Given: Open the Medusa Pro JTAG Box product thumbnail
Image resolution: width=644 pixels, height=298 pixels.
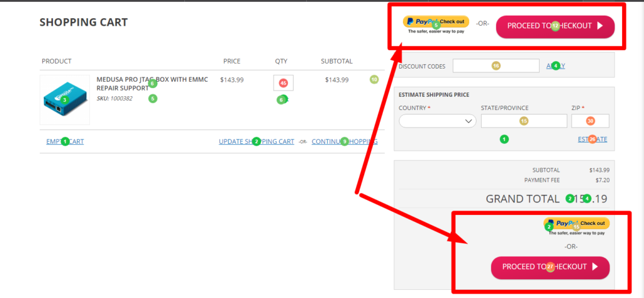Looking at the screenshot, I should tap(65, 100).
